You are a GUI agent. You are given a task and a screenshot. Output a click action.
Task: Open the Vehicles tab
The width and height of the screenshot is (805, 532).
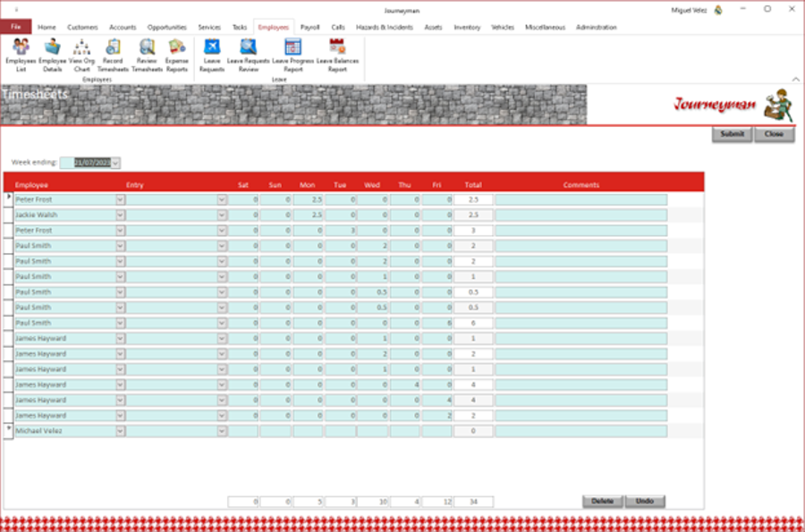[x=502, y=27]
